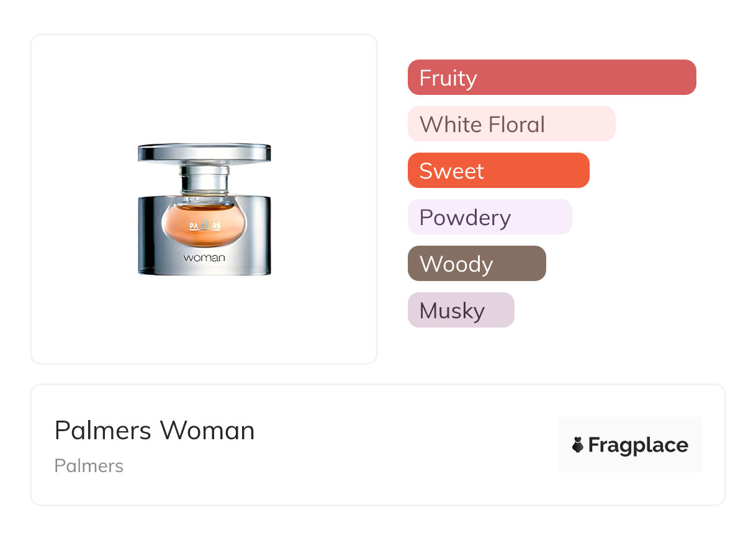Open the Palmers Woman title link
The height and width of the screenshot is (536, 756).
[x=155, y=431]
